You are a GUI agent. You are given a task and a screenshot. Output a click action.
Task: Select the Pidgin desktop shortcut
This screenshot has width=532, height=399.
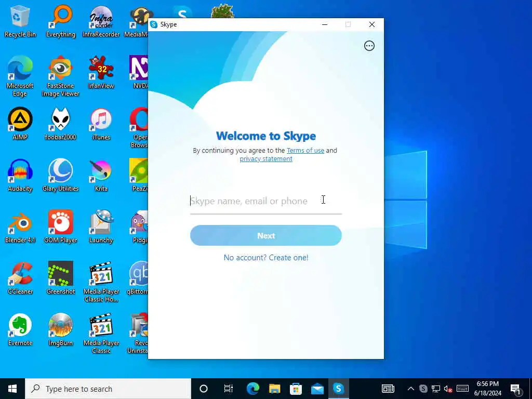(140, 227)
